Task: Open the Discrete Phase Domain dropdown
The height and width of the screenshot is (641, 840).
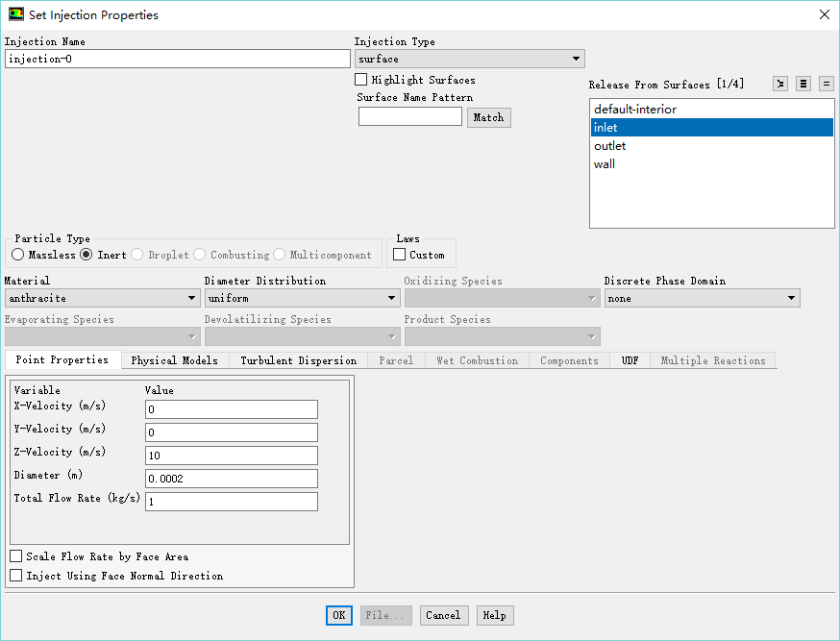Action: tap(702, 299)
